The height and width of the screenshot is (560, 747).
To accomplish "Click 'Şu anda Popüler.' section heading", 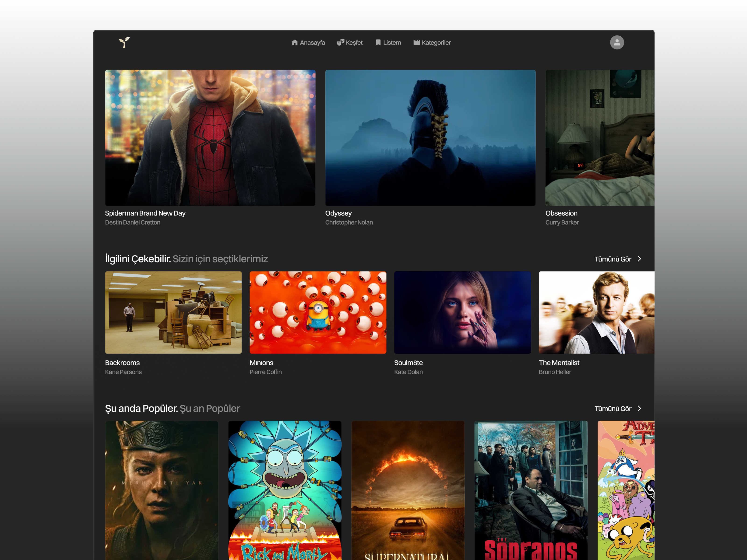I will 141,408.
